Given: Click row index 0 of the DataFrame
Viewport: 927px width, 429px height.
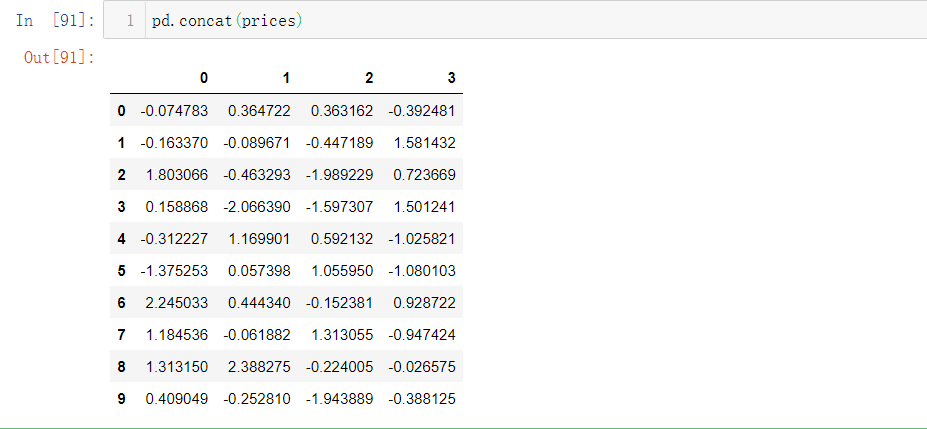Looking at the screenshot, I should pyautogui.click(x=121, y=110).
